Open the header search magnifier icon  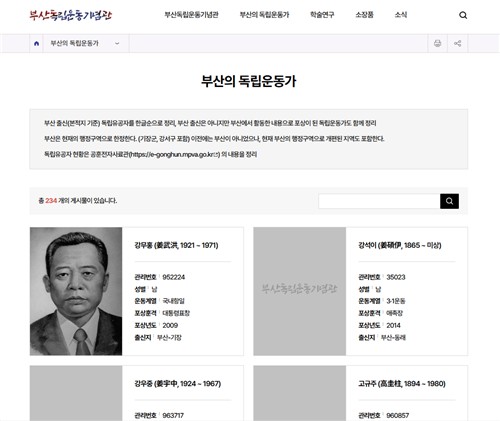463,15
